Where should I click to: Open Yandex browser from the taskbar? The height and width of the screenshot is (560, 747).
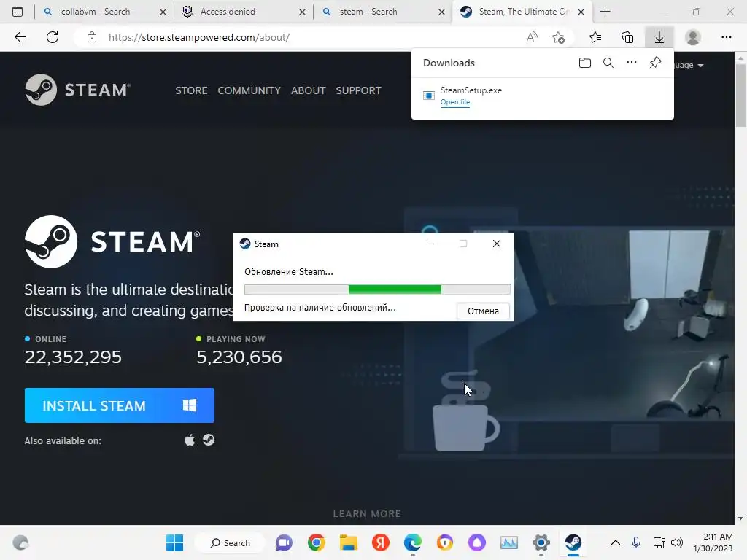coord(380,542)
